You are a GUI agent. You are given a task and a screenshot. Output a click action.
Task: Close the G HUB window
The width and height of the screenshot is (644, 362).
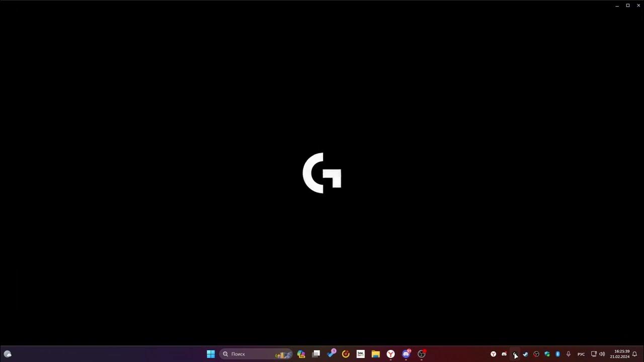[638, 6]
